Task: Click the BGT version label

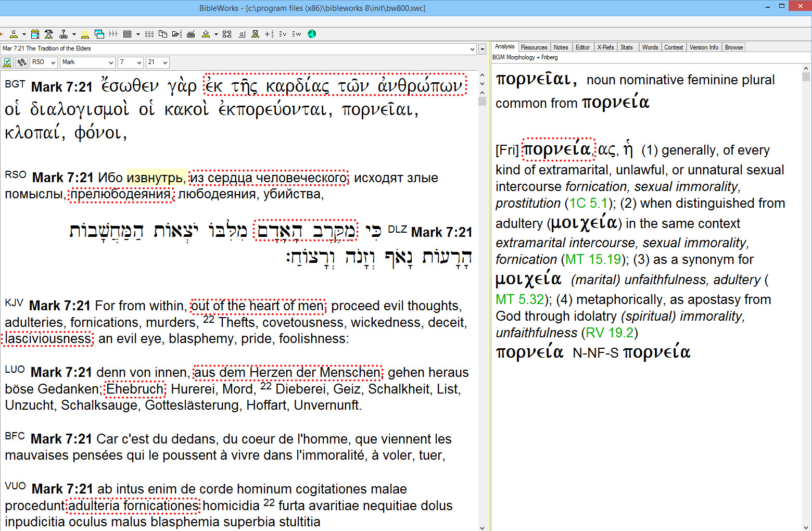Action: point(15,84)
